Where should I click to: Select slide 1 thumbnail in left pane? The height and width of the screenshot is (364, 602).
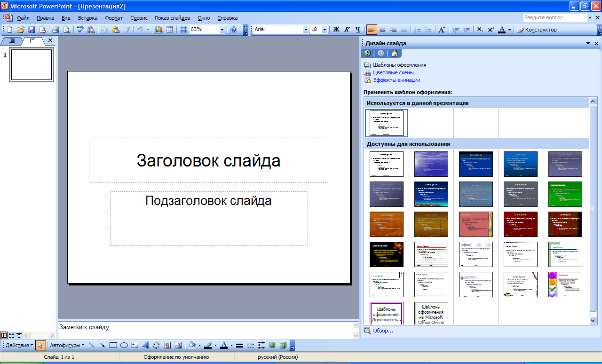coord(32,64)
